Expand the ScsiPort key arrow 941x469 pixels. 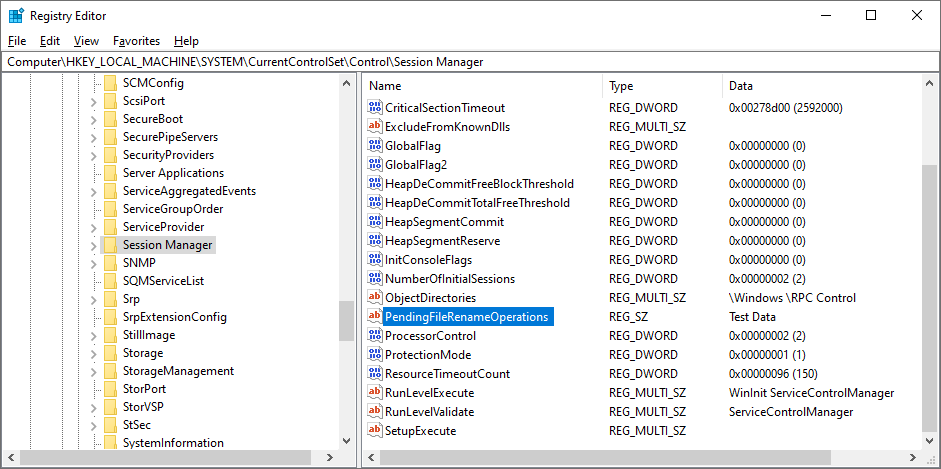coord(93,101)
